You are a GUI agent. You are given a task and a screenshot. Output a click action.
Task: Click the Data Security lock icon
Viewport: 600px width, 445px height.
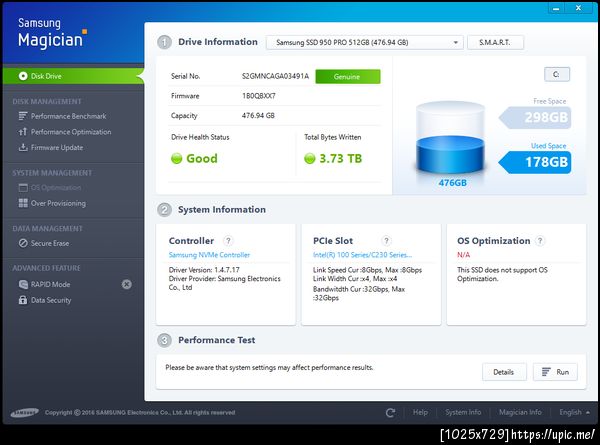pos(23,300)
